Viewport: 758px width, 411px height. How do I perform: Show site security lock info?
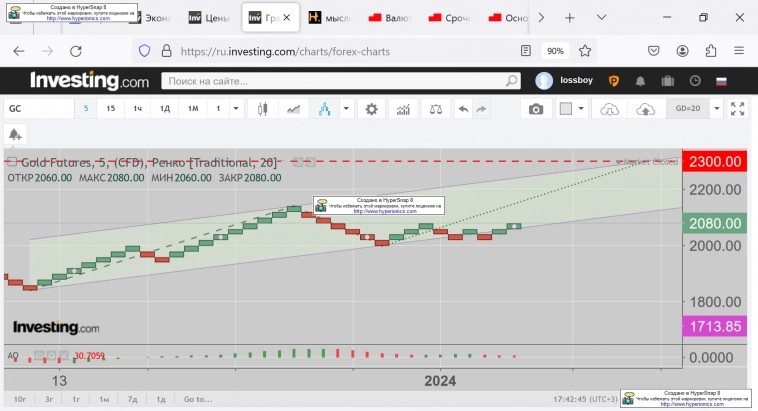(x=166, y=51)
